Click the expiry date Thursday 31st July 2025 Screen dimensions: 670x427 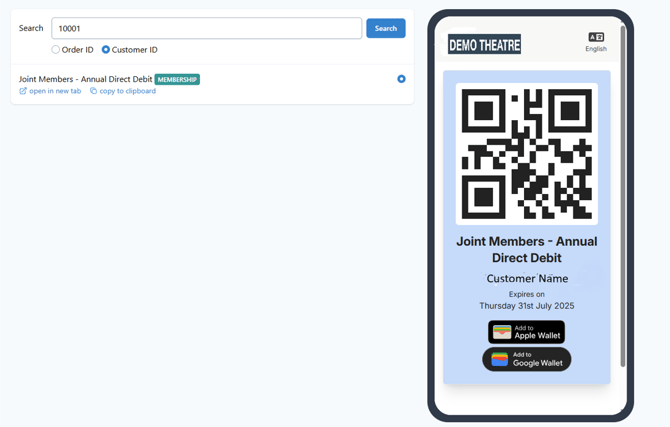click(527, 306)
